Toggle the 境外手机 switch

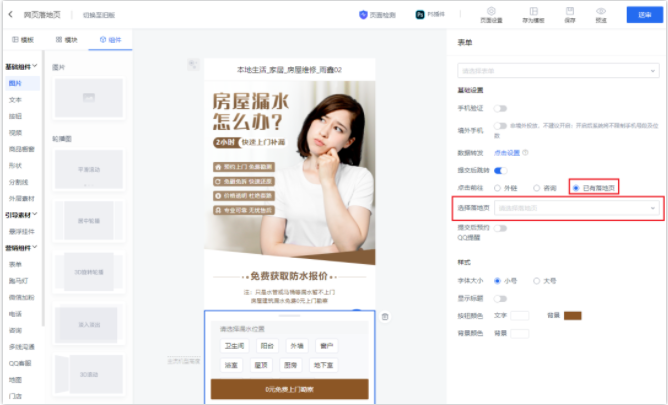tap(501, 126)
